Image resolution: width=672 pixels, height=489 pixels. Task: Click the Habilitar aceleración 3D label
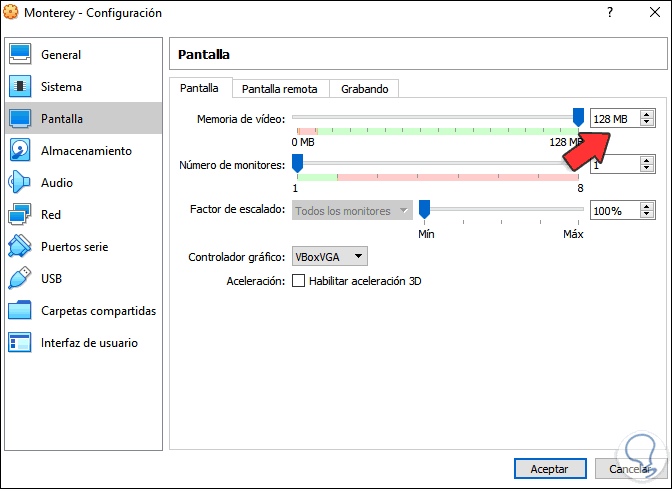point(365,281)
